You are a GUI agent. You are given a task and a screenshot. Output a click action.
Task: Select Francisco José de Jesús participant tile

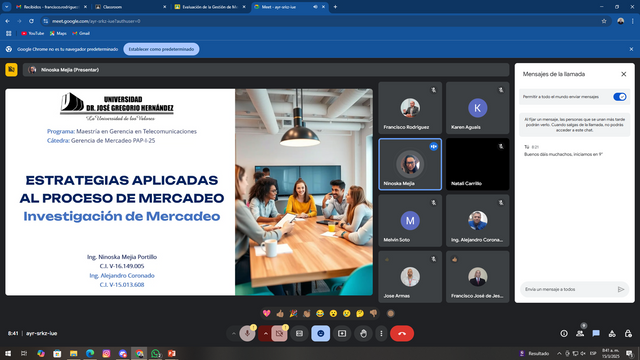(478, 277)
